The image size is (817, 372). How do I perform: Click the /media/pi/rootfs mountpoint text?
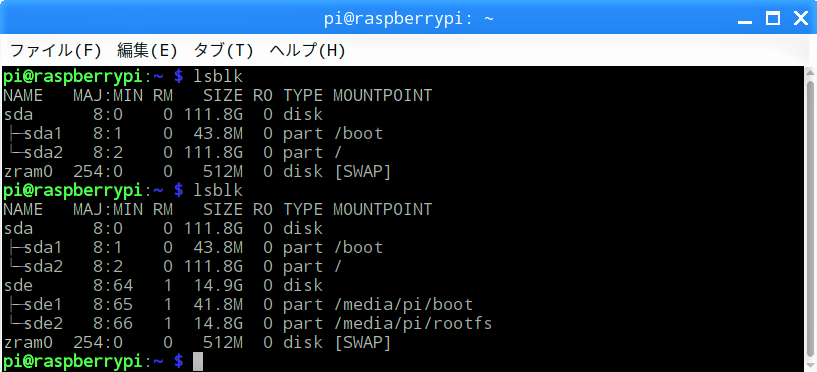coord(412,324)
